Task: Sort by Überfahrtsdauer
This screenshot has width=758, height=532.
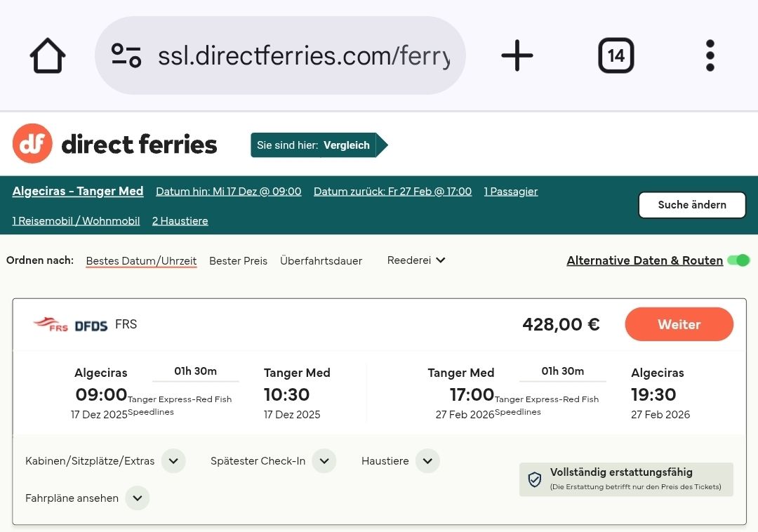Action: pos(321,261)
